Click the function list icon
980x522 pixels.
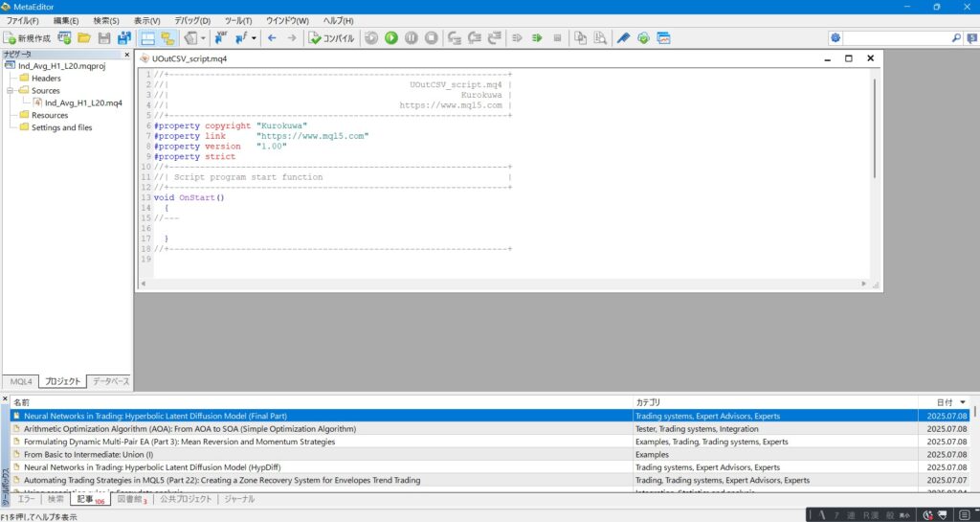click(241, 38)
